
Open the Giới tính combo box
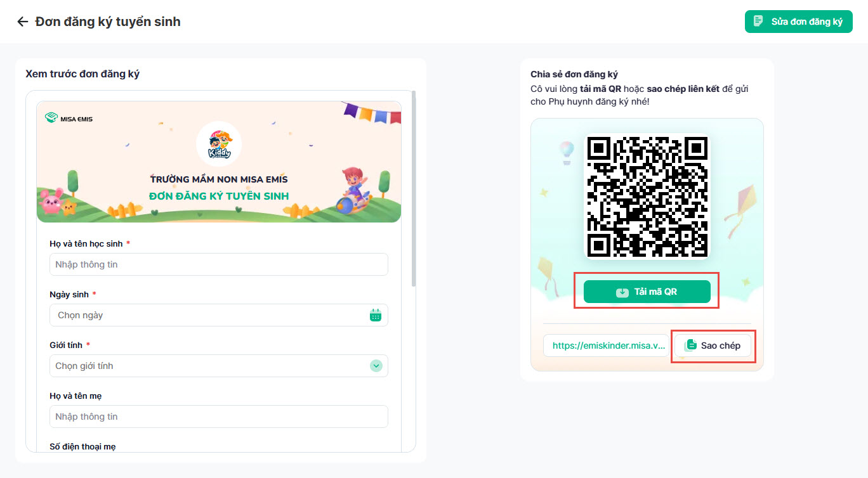(x=219, y=366)
